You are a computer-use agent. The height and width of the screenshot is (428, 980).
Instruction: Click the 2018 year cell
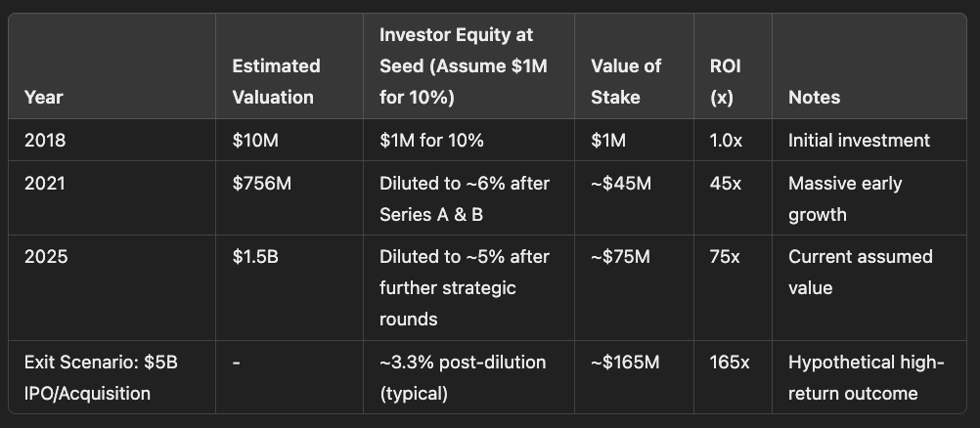pyautogui.click(x=45, y=140)
